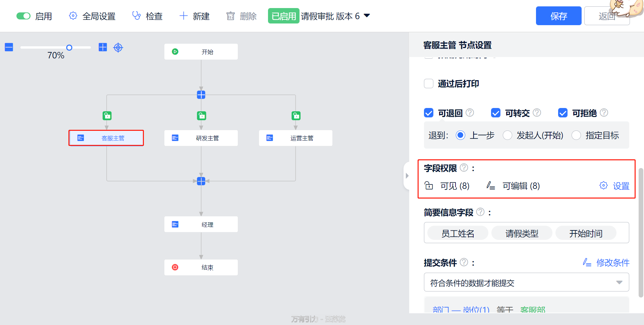Screen dimensions: 644x325
Task: Enable the 通过后打印 checkbox
Action: [429, 84]
